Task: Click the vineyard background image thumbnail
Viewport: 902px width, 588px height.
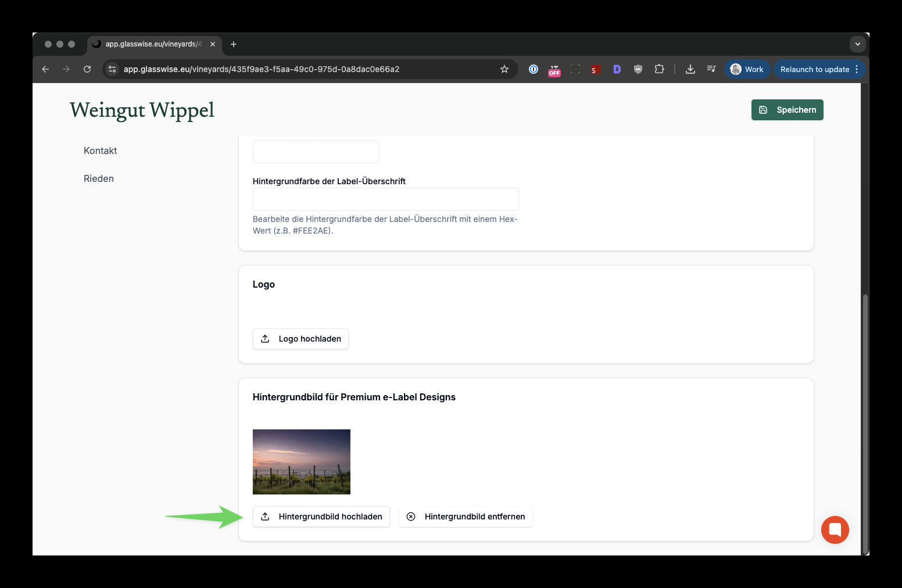Action: 302,462
